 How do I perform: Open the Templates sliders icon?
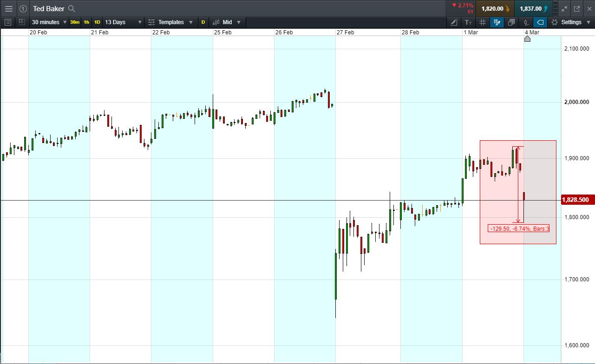pyautogui.click(x=151, y=22)
